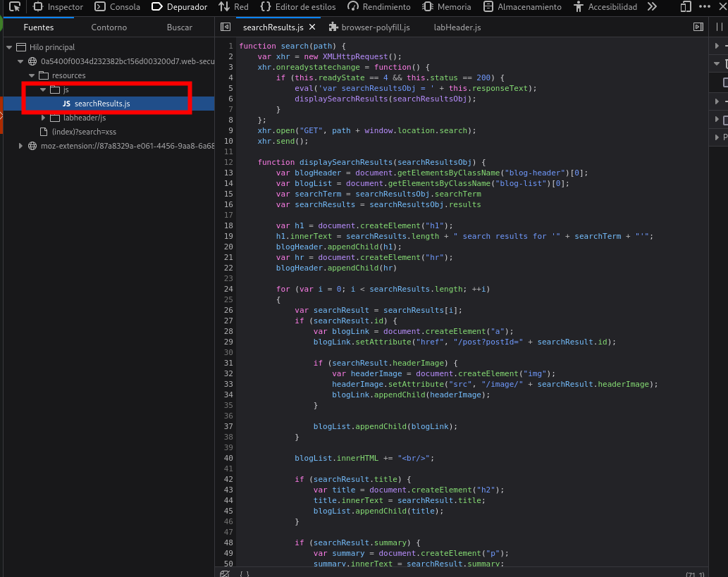Open (index)?search=xss file in tree
The image size is (728, 577).
[84, 132]
